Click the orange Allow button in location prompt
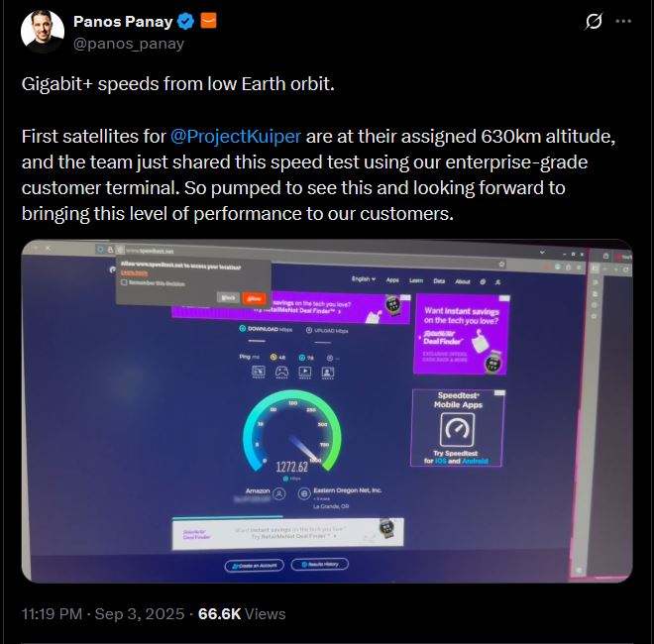654x644 pixels. pyautogui.click(x=254, y=298)
